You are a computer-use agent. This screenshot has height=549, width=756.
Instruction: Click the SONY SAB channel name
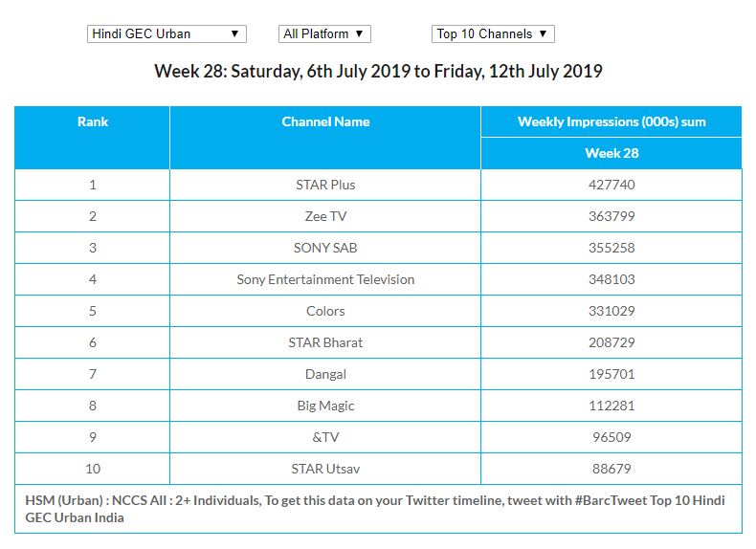point(325,248)
